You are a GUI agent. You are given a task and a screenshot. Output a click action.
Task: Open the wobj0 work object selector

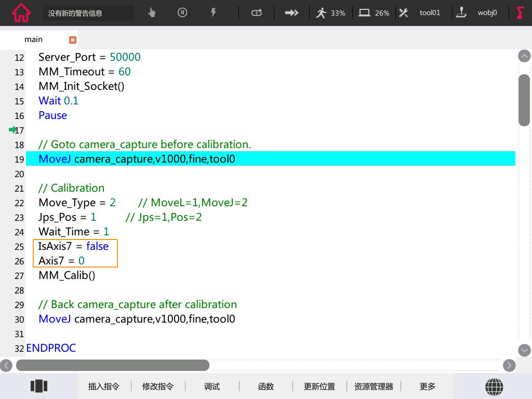pyautogui.click(x=487, y=12)
